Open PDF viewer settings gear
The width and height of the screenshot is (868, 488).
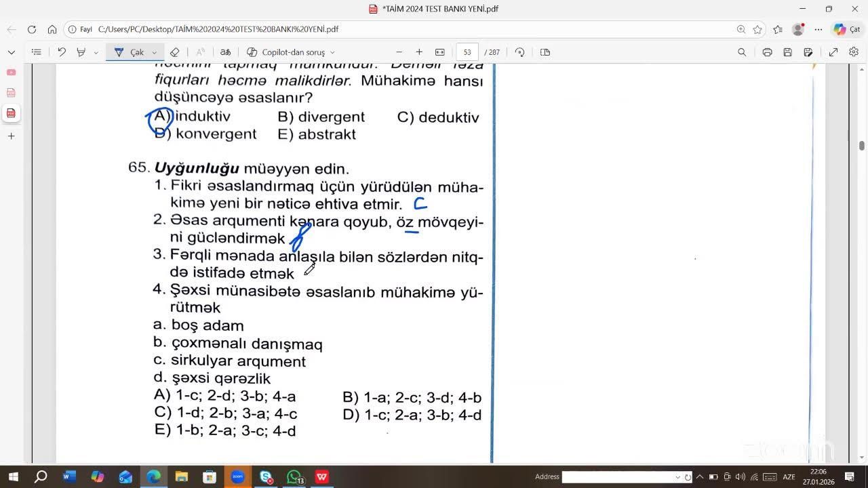click(854, 52)
